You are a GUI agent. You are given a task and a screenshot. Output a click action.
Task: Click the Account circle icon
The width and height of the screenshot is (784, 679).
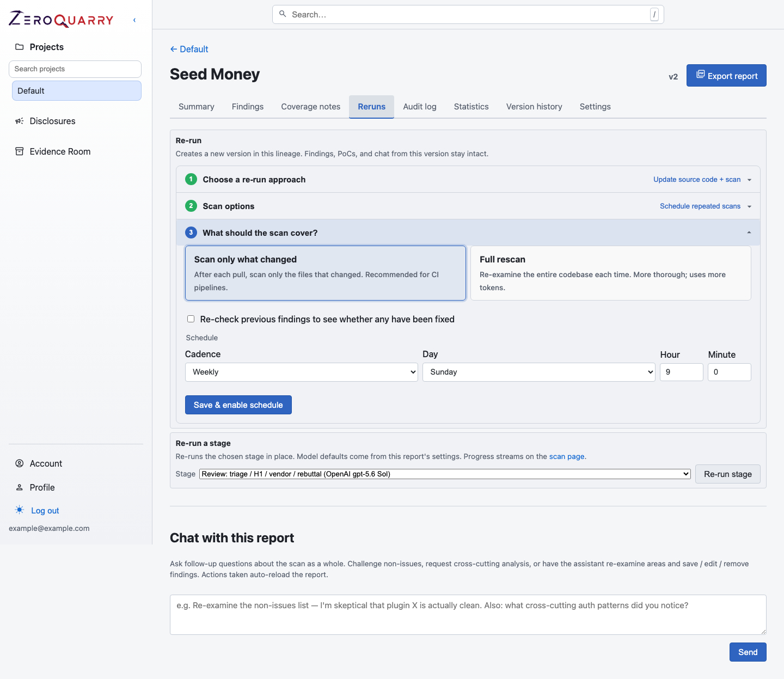20,463
